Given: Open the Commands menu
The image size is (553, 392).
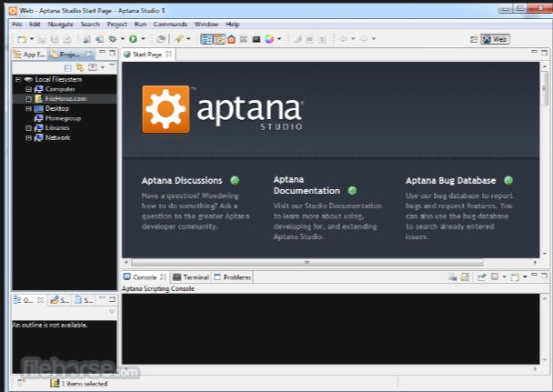Looking at the screenshot, I should (x=170, y=24).
